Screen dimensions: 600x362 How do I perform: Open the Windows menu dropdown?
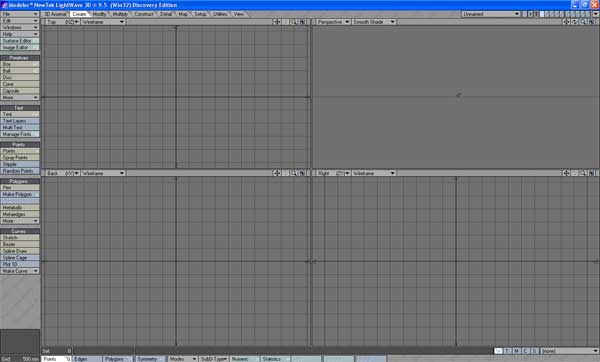tap(20, 28)
